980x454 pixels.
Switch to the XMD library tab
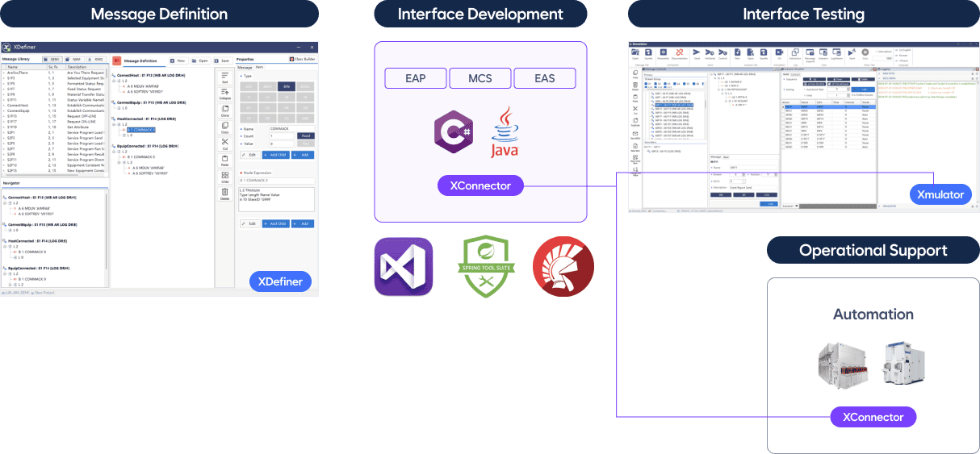[x=95, y=59]
